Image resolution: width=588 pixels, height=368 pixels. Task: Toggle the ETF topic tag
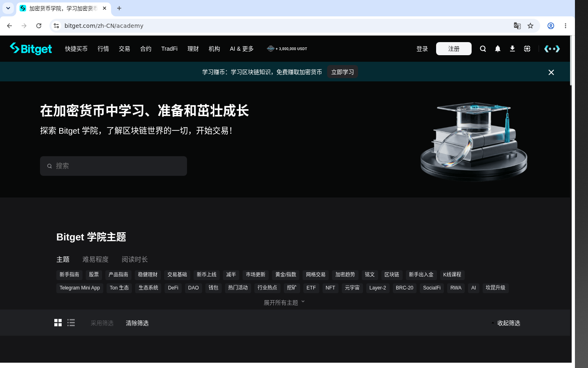pos(311,288)
